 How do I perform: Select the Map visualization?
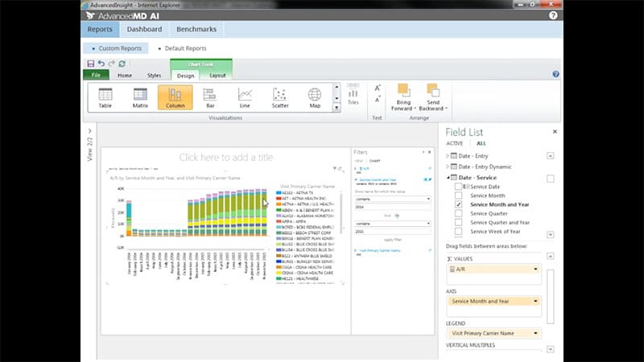click(315, 97)
